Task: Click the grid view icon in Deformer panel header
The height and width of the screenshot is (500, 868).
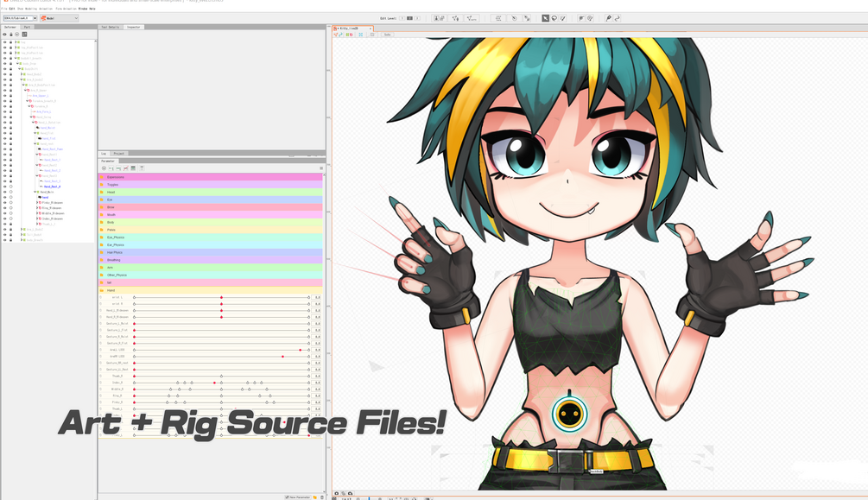Action: (24, 35)
